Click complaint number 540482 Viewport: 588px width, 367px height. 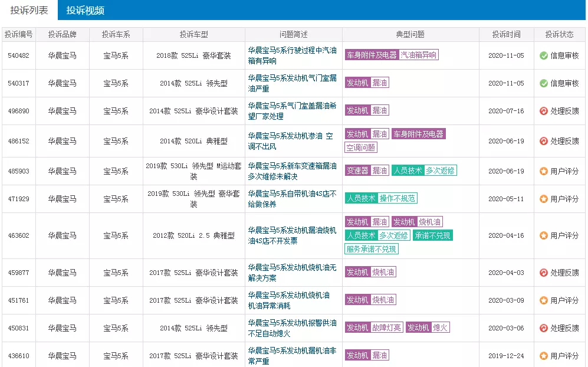[x=18, y=55]
